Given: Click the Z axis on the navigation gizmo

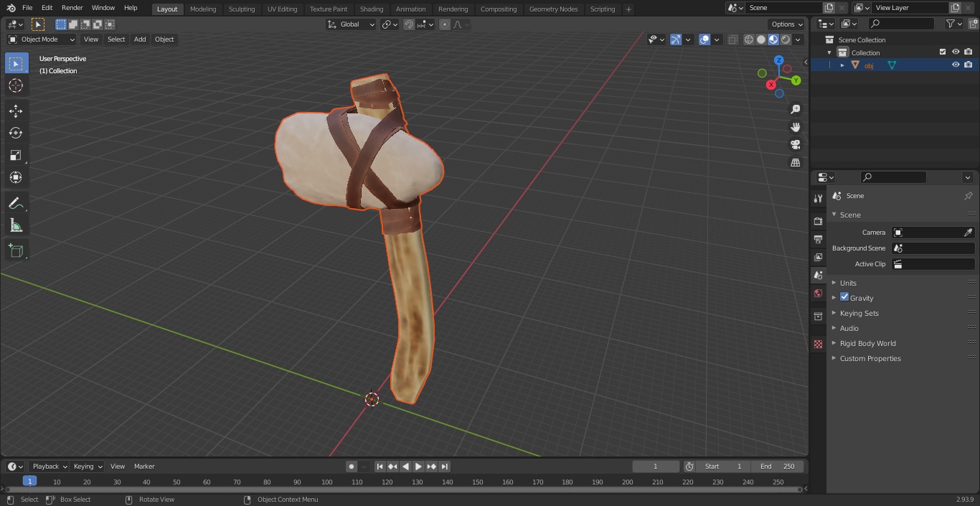Looking at the screenshot, I should coord(778,60).
